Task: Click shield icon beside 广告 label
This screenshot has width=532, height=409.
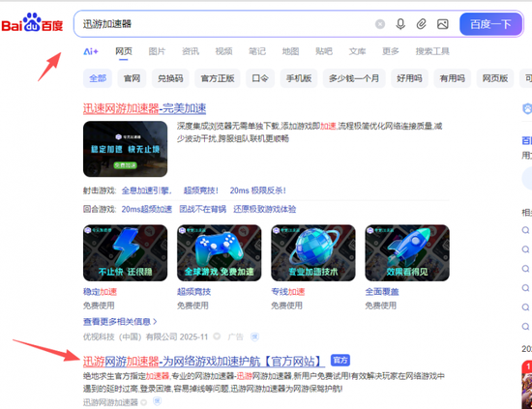Action: 254,336
